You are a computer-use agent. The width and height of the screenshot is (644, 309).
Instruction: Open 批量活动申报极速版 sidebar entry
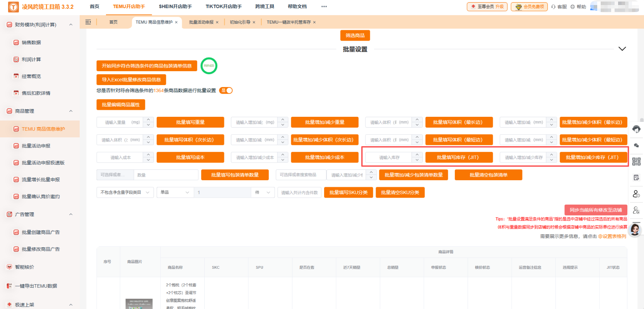(x=43, y=163)
